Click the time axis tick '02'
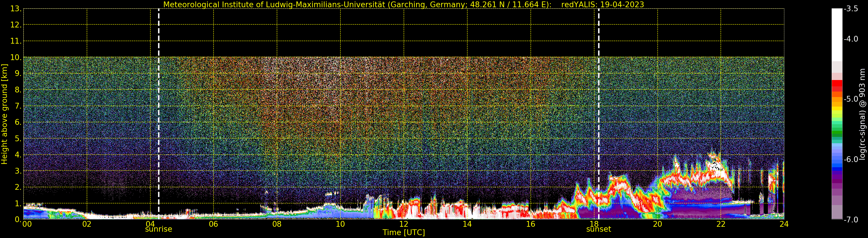Screen dimensions: 868x238 pos(87,224)
